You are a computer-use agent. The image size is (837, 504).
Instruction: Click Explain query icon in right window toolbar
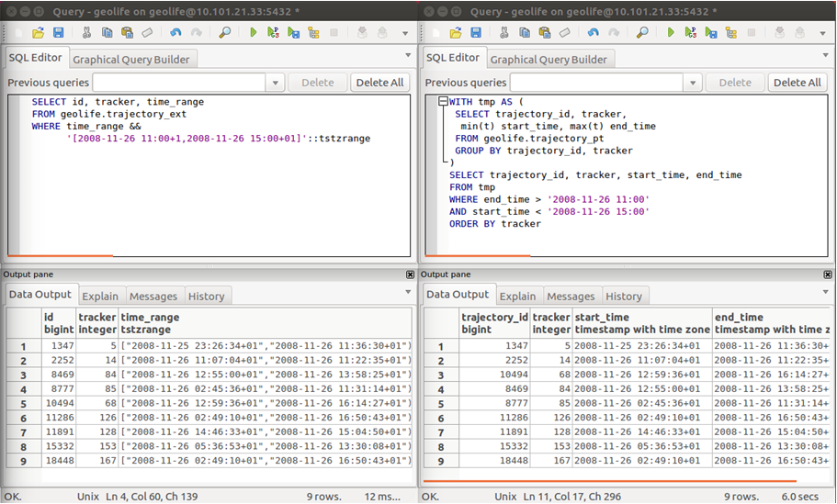click(730, 32)
